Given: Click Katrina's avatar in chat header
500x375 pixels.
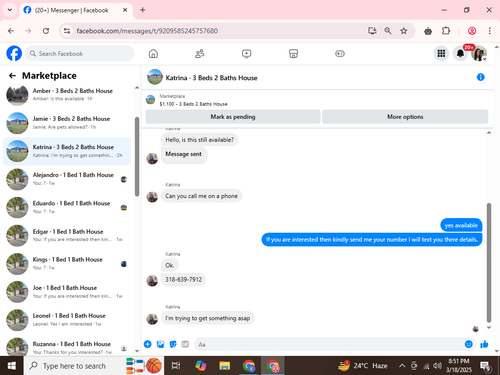Looking at the screenshot, I should 155,77.
